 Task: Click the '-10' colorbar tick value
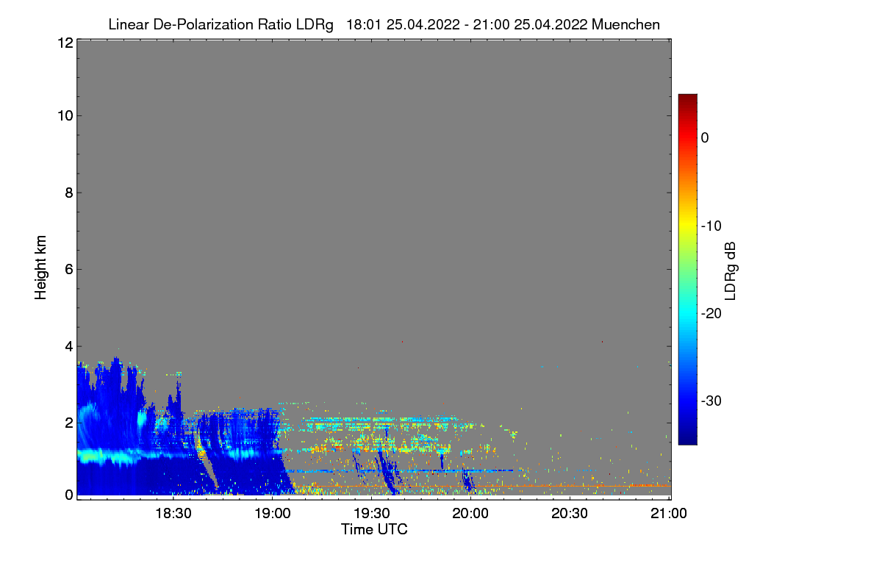pyautogui.click(x=712, y=226)
